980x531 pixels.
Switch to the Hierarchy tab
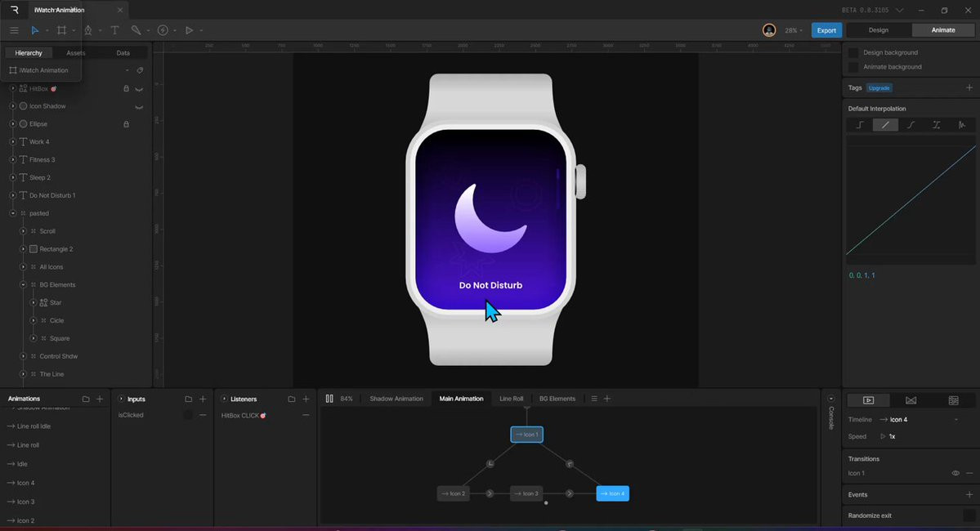pyautogui.click(x=29, y=53)
